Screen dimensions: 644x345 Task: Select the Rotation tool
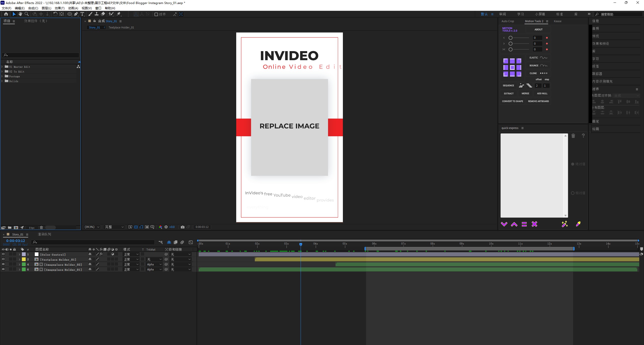(x=55, y=14)
